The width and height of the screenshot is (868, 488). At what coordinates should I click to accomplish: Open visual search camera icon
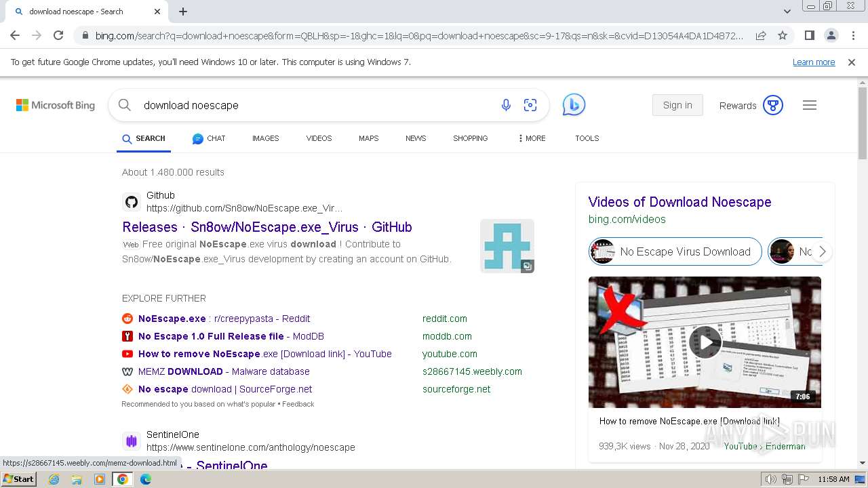pos(530,105)
